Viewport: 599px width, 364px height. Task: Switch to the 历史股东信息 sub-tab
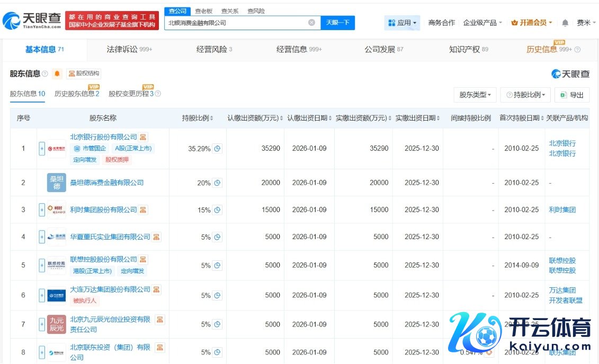(x=77, y=94)
